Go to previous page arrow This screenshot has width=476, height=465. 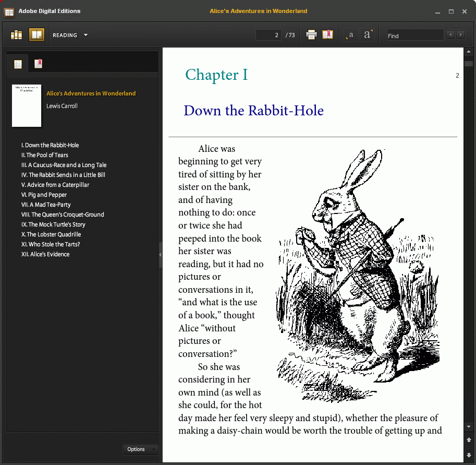click(468, 440)
